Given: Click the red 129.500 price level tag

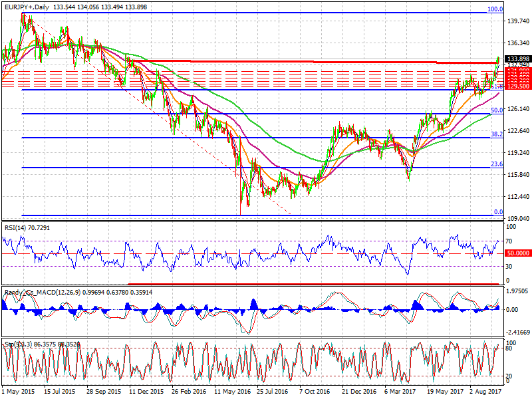Looking at the screenshot, I should (x=517, y=86).
